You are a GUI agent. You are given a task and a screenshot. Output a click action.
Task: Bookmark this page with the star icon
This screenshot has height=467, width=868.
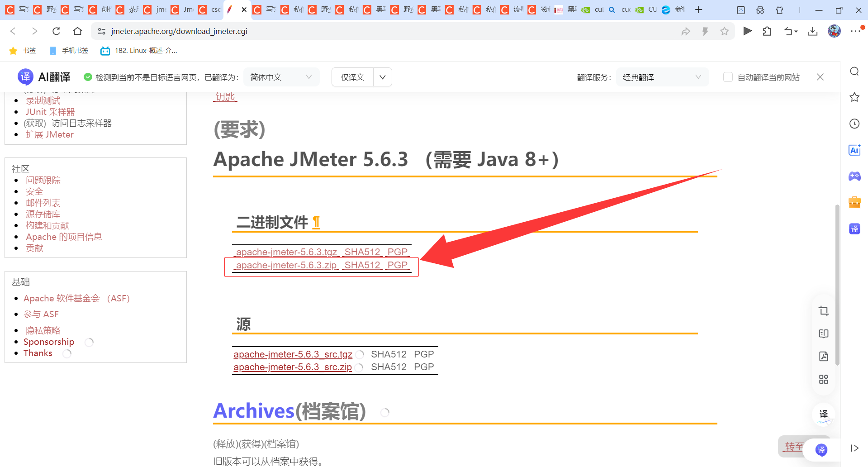(725, 31)
